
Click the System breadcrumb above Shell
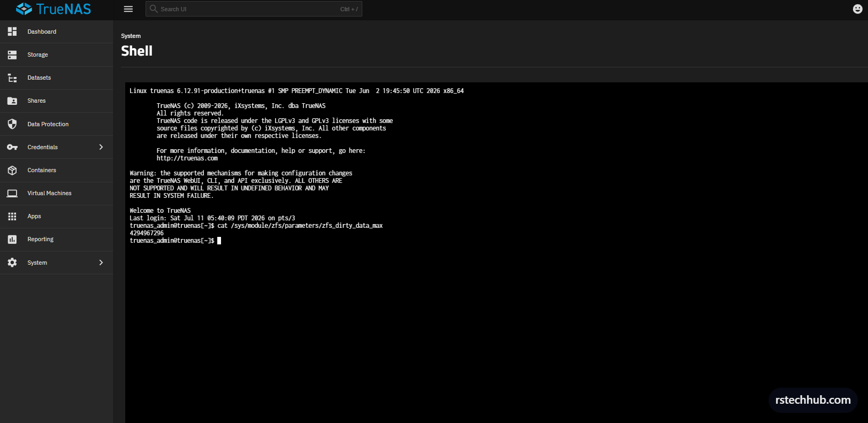[x=131, y=36]
